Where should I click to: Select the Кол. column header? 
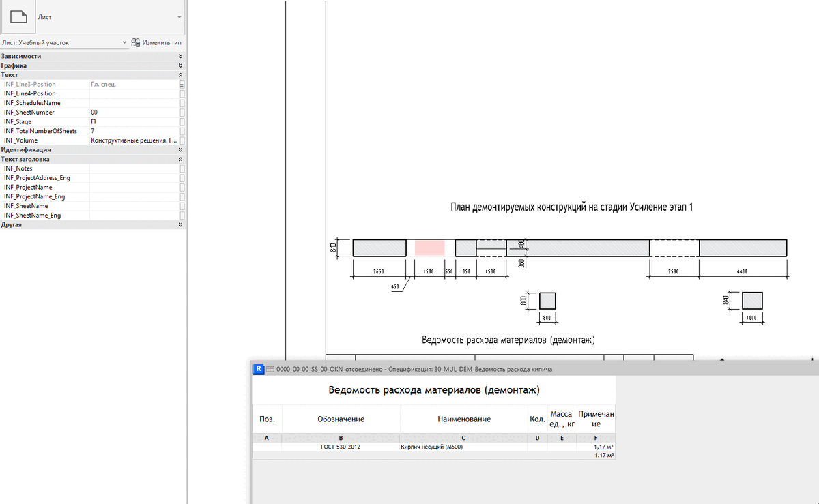point(537,419)
